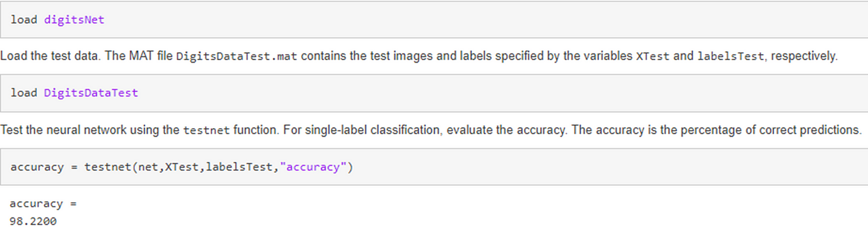Click the load keyword before digitsNet
Screen dimensions: 868x238
tap(24, 20)
